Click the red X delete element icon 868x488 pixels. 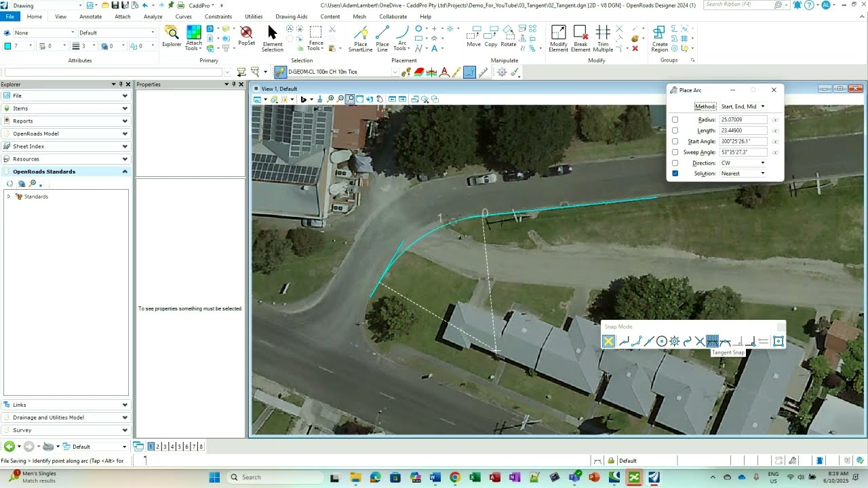[x=635, y=48]
